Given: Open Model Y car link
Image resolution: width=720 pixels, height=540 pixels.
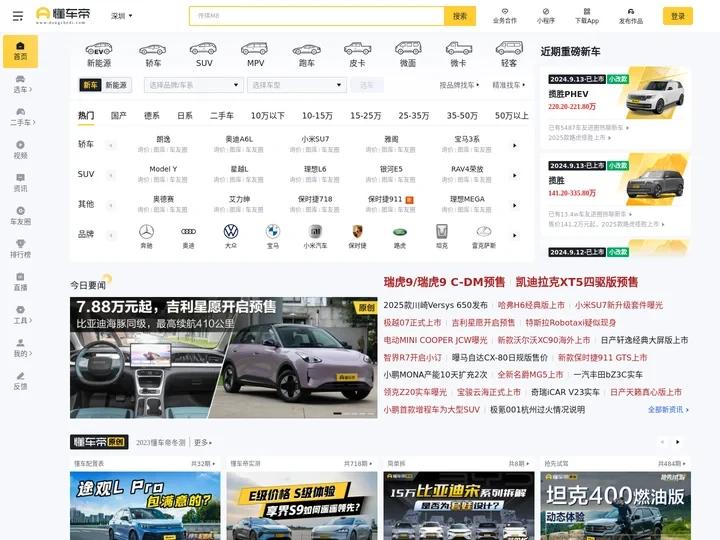Looking at the screenshot, I should (x=163, y=169).
